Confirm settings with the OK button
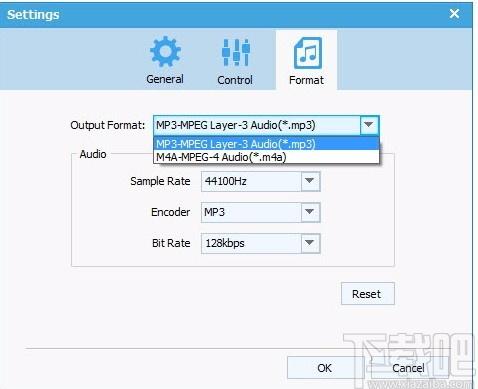The height and width of the screenshot is (389, 478). [x=324, y=368]
